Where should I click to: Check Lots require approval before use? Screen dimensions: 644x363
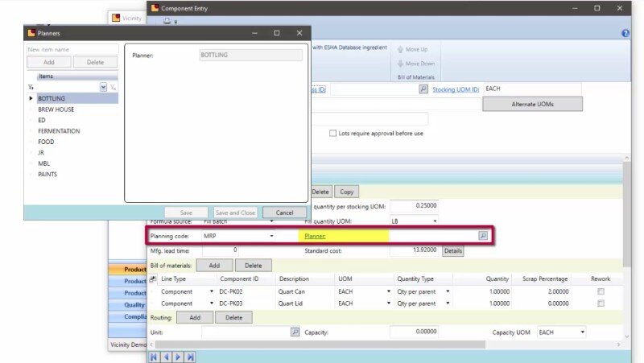[x=332, y=134]
